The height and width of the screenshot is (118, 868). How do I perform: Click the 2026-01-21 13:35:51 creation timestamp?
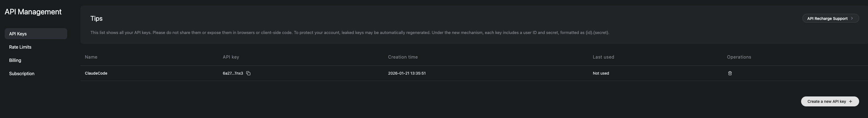407,73
